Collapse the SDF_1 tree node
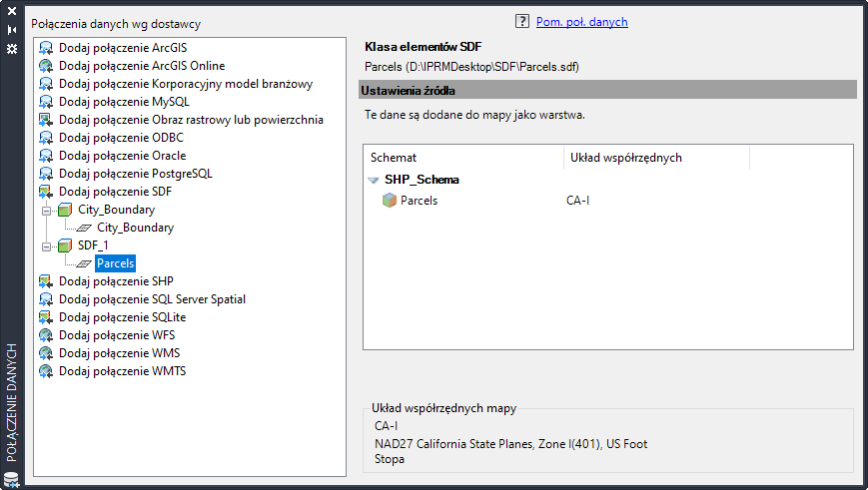The image size is (868, 490). click(x=46, y=245)
